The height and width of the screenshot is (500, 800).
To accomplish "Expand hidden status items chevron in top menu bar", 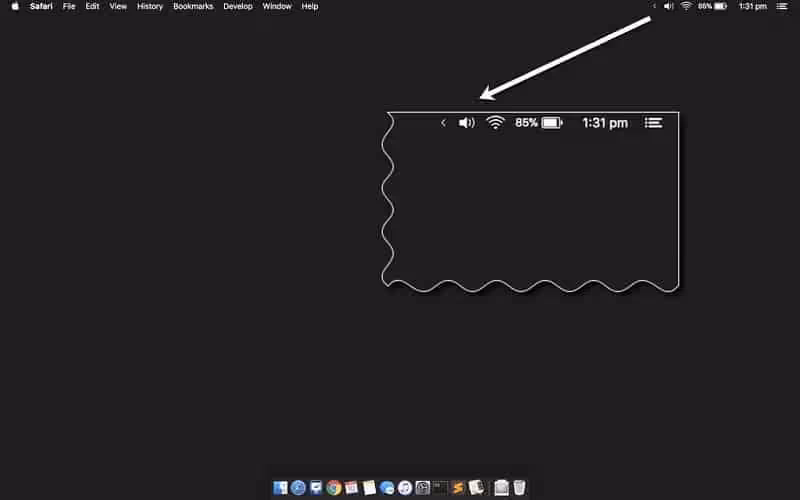I will tap(654, 6).
